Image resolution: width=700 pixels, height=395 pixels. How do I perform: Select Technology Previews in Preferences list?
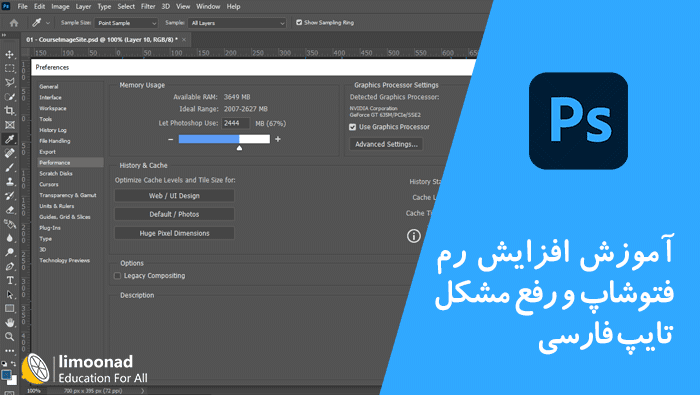pos(64,261)
